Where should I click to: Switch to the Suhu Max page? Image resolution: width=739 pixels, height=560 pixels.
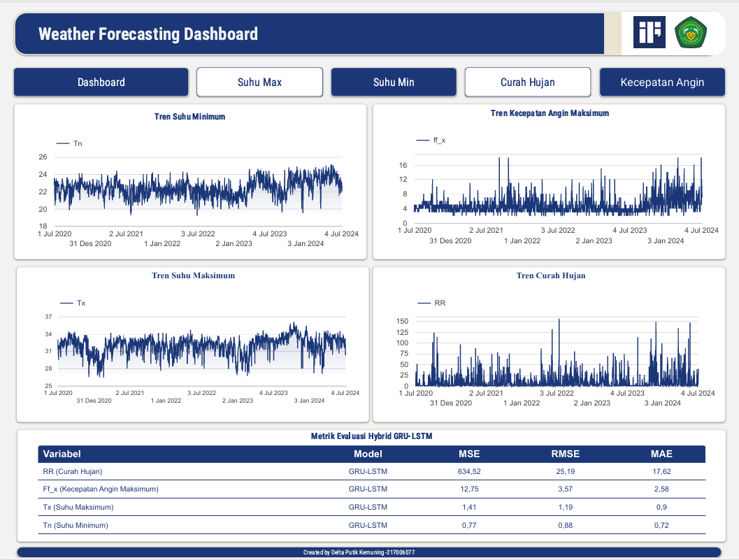click(x=259, y=82)
